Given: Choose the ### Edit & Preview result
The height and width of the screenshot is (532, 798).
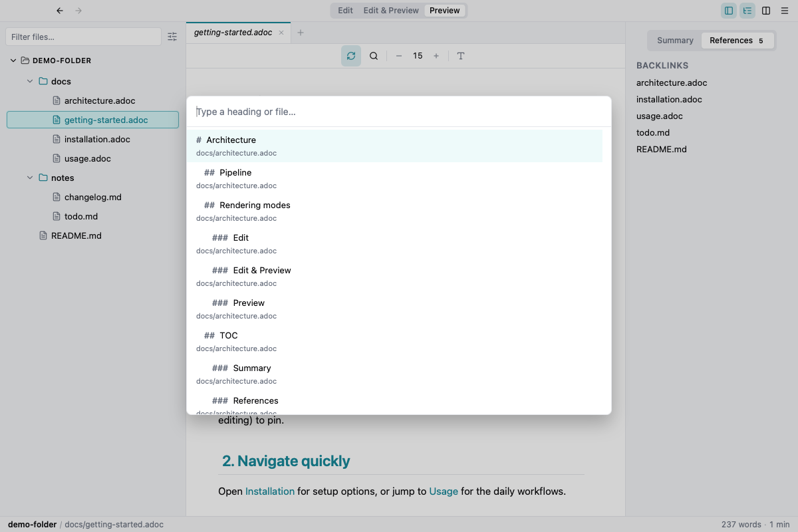Looking at the screenshot, I should point(395,277).
